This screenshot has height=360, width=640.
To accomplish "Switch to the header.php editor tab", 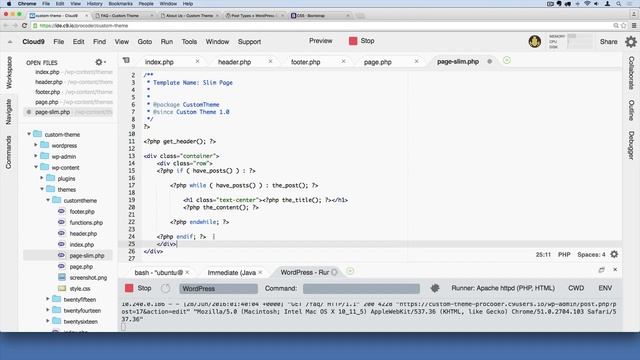I will (x=235, y=62).
